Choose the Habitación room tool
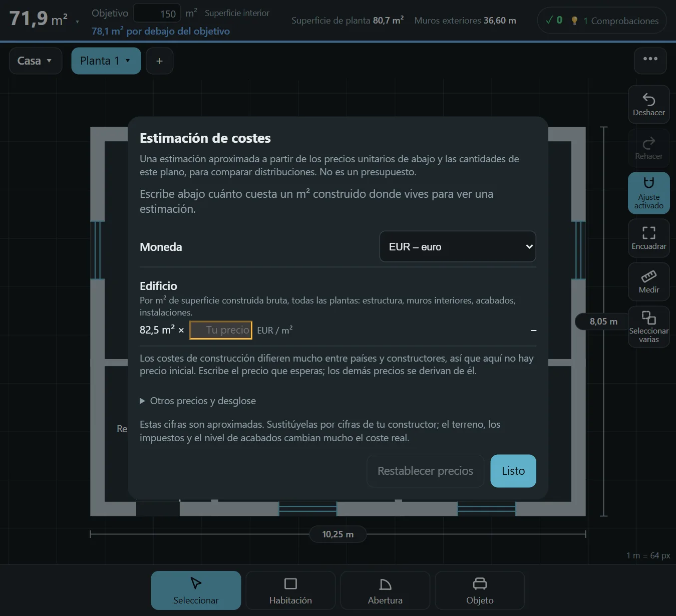This screenshot has width=676, height=616. click(290, 590)
